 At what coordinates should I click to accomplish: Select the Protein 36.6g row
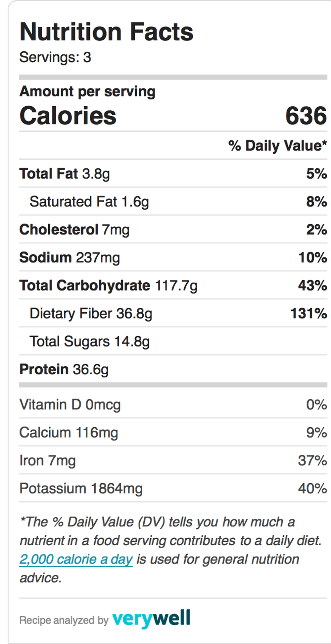tap(173, 369)
